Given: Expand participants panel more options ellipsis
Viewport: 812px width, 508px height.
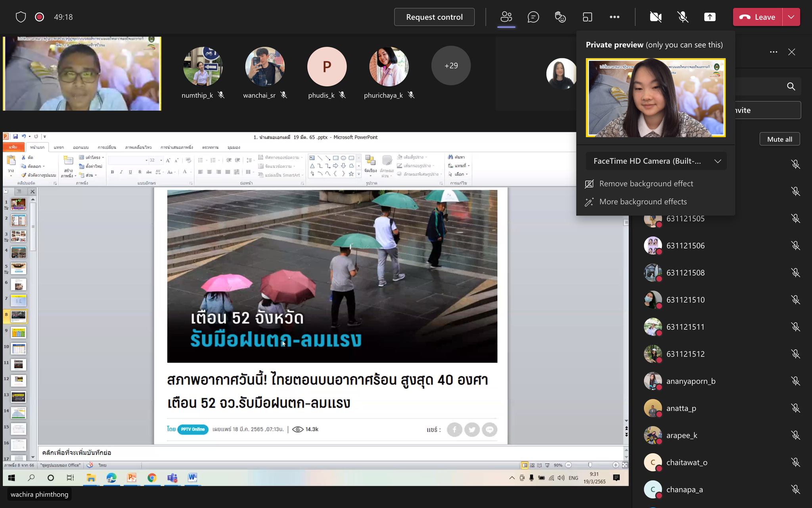Looking at the screenshot, I should pyautogui.click(x=773, y=52).
